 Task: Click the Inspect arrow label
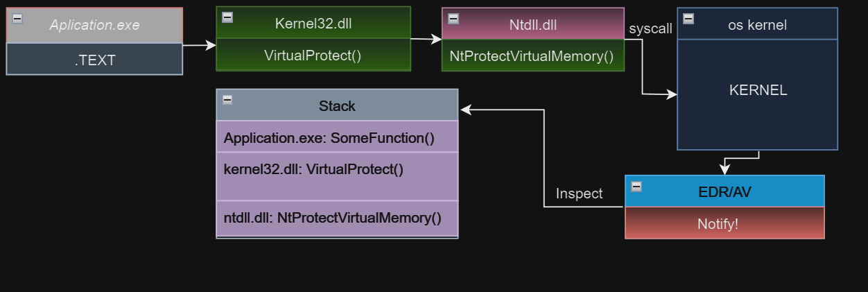point(579,194)
